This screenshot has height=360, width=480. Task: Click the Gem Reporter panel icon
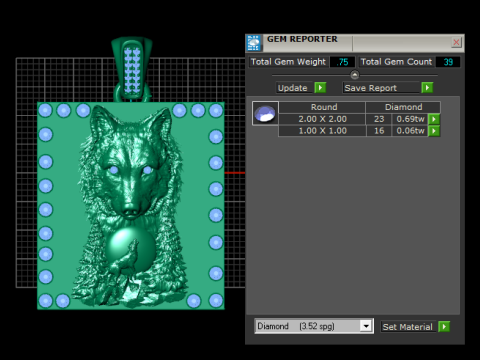click(x=254, y=43)
